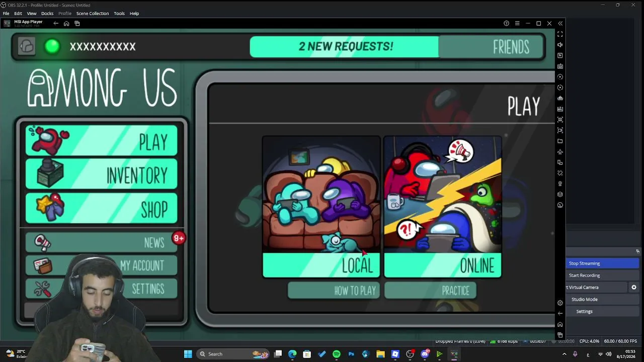Click the PRACTICE button
Image resolution: width=644 pixels, height=362 pixels.
(431, 291)
